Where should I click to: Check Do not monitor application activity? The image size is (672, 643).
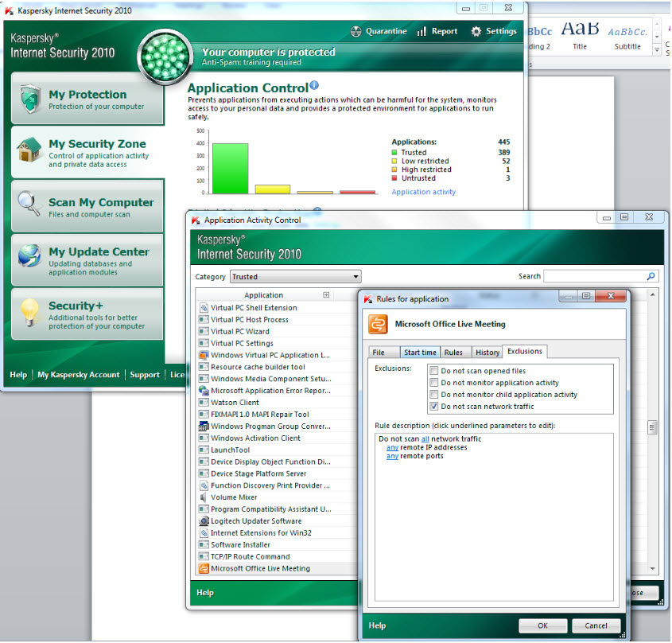click(433, 383)
